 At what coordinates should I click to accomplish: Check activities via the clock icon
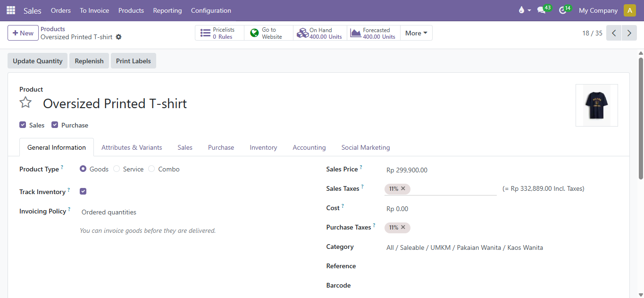[562, 9]
